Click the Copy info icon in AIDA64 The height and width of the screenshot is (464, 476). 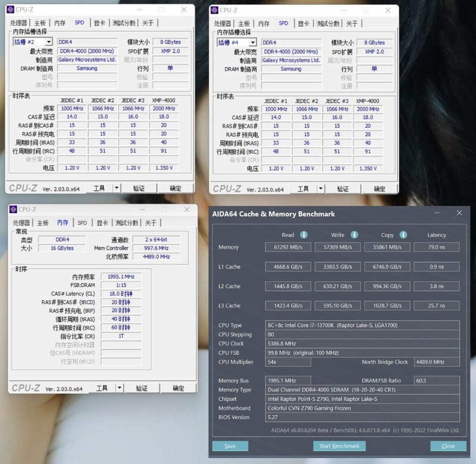pos(403,235)
